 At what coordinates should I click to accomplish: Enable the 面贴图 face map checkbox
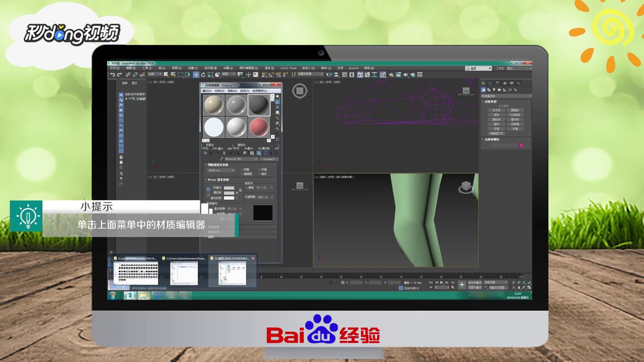tap(242, 174)
